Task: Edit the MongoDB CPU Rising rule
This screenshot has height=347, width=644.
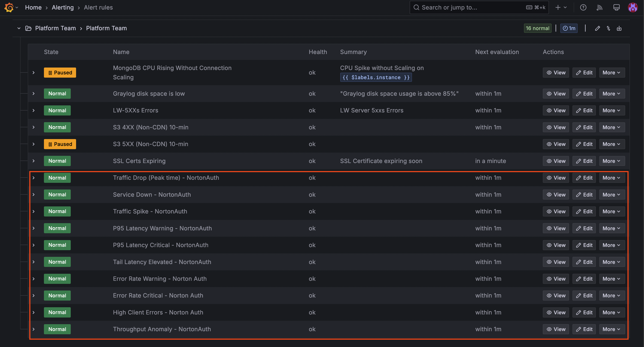Action: click(x=584, y=72)
